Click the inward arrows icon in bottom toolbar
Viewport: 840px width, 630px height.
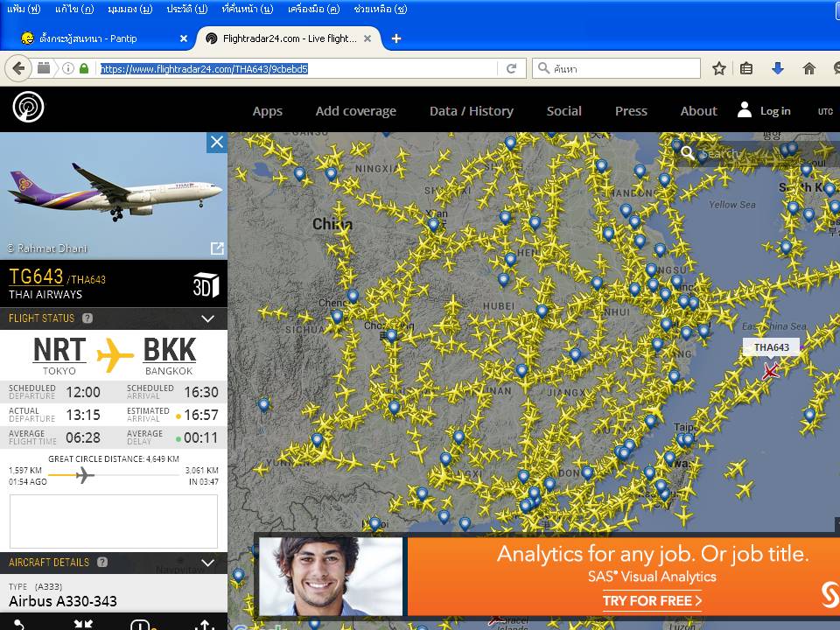pos(83,625)
